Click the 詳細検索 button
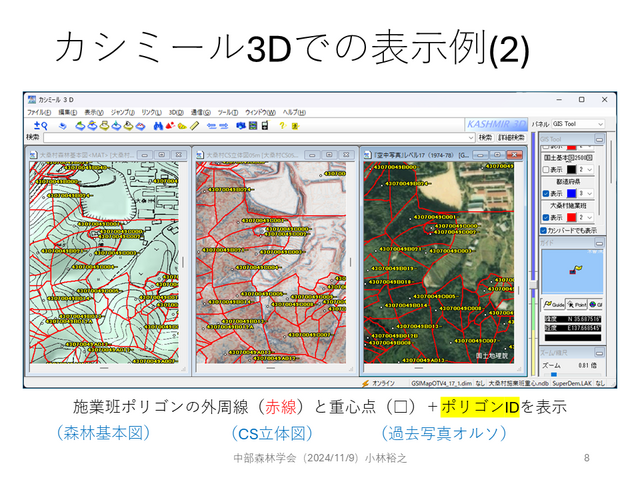 click(x=511, y=138)
